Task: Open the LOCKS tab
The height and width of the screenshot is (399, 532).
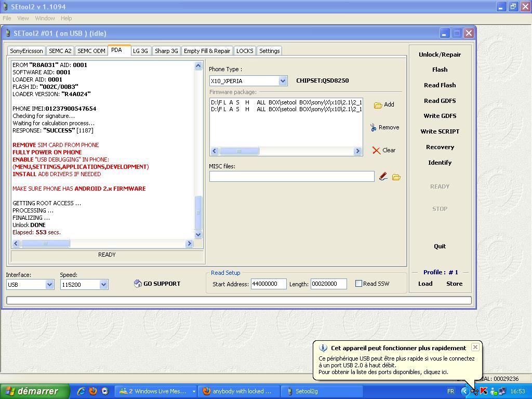Action: pyautogui.click(x=245, y=51)
